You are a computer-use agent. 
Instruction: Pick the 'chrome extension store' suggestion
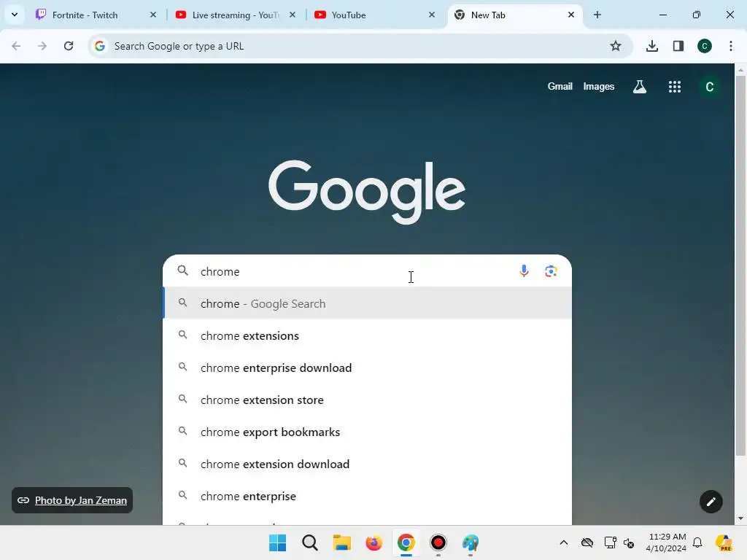pos(368,400)
